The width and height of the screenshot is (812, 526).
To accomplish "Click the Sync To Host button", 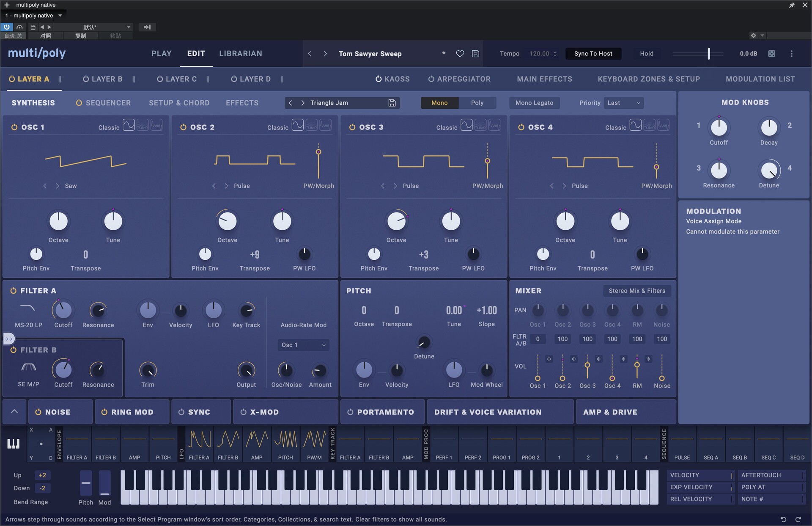I will click(x=593, y=54).
